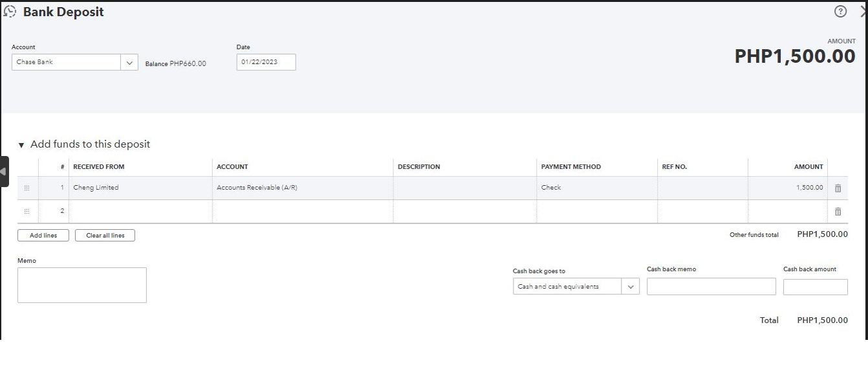Open the Chase Bank account dropdown

click(x=129, y=63)
